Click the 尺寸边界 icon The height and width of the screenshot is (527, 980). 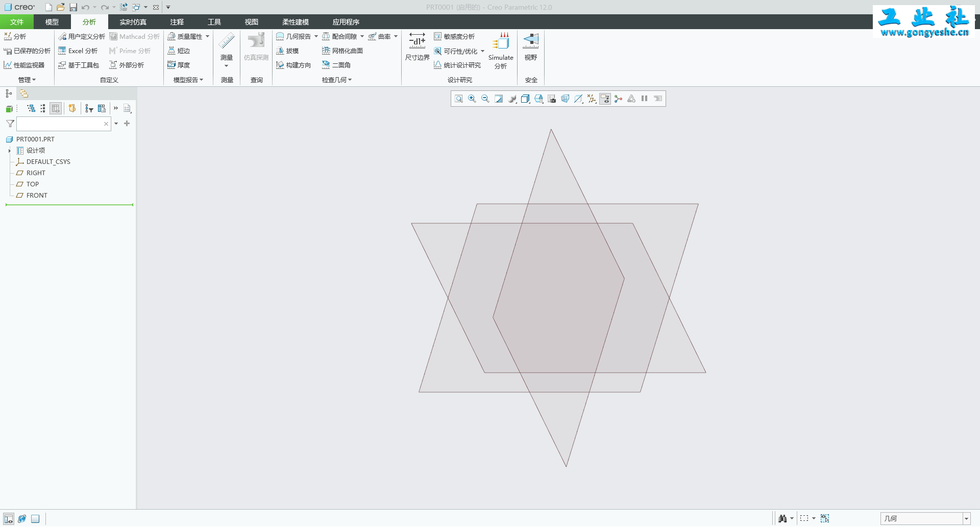(x=417, y=47)
